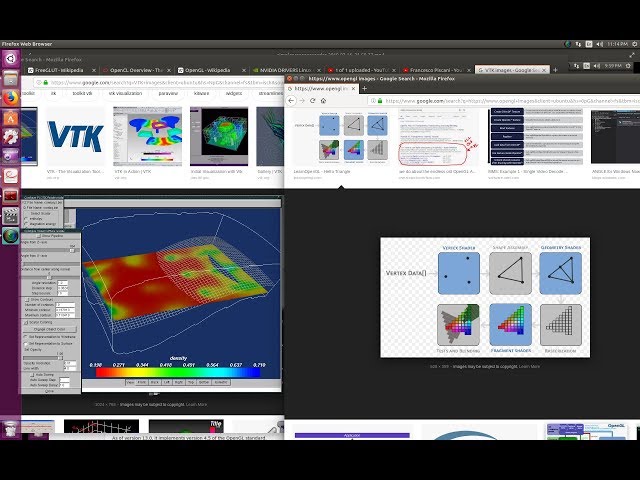Close the FreeGLUT - Wikipedia tab
The height and width of the screenshot is (480, 640).
point(93,70)
